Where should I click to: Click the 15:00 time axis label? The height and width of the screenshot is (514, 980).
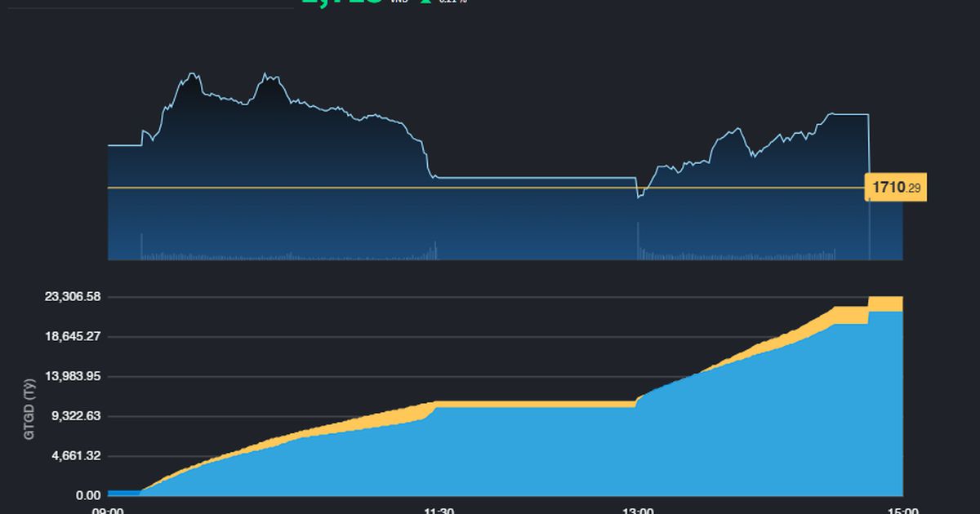point(902,509)
